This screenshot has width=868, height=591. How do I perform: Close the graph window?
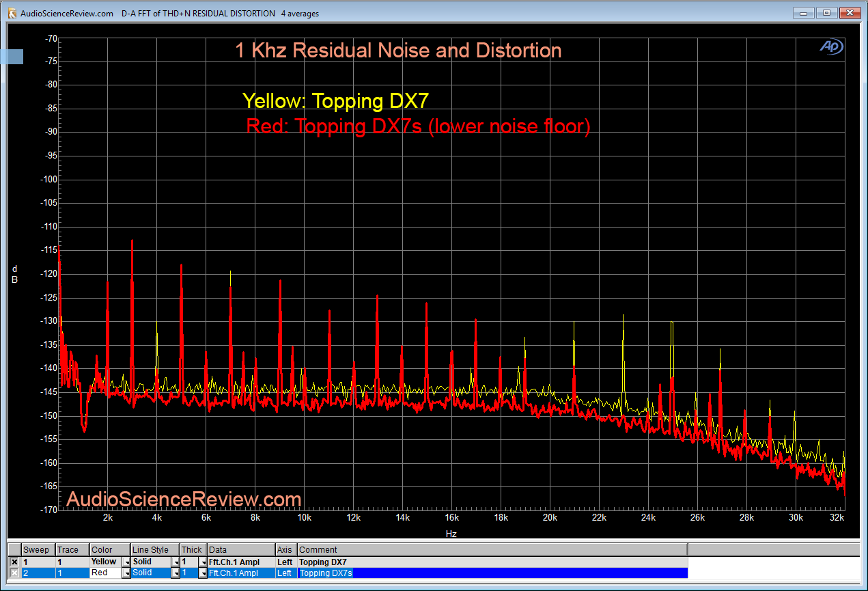[849, 12]
